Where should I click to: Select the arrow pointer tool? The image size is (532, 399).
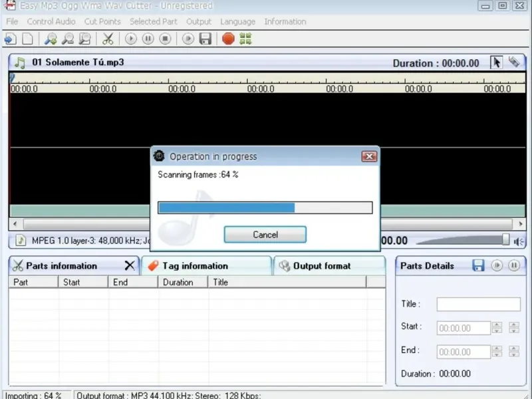[496, 63]
